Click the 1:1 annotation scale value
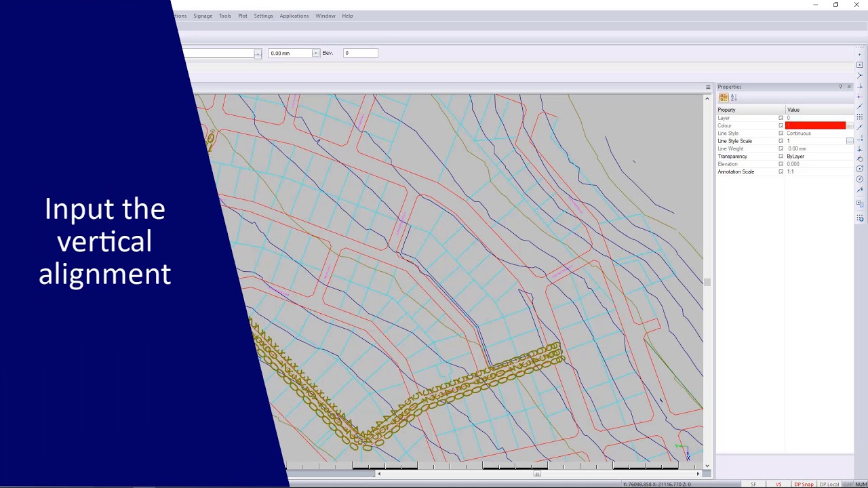 point(790,171)
